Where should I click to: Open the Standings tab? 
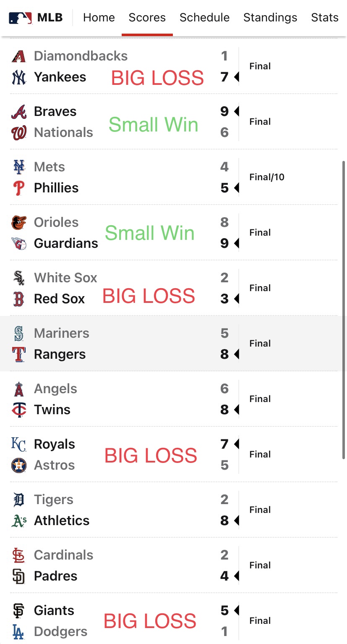coord(270,18)
